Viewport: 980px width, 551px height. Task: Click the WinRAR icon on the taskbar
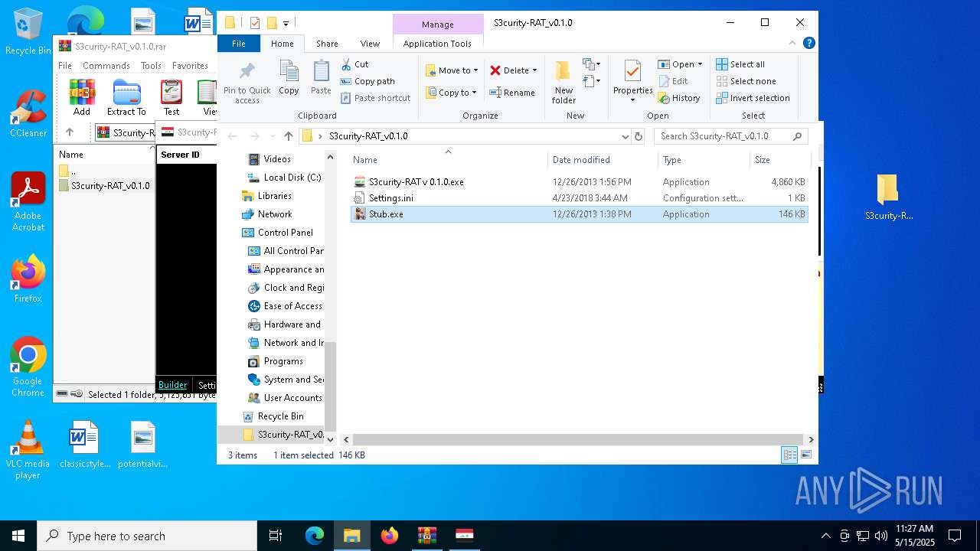pyautogui.click(x=426, y=536)
